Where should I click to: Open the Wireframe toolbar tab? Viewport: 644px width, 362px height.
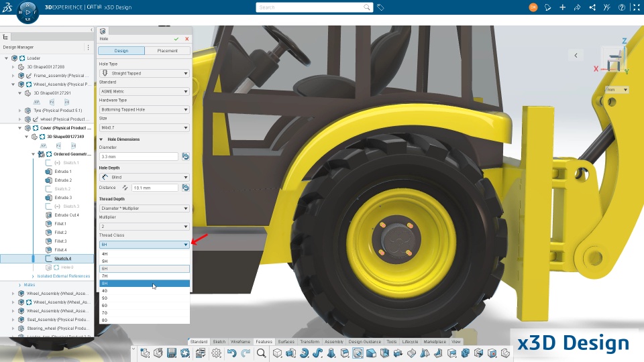240,341
